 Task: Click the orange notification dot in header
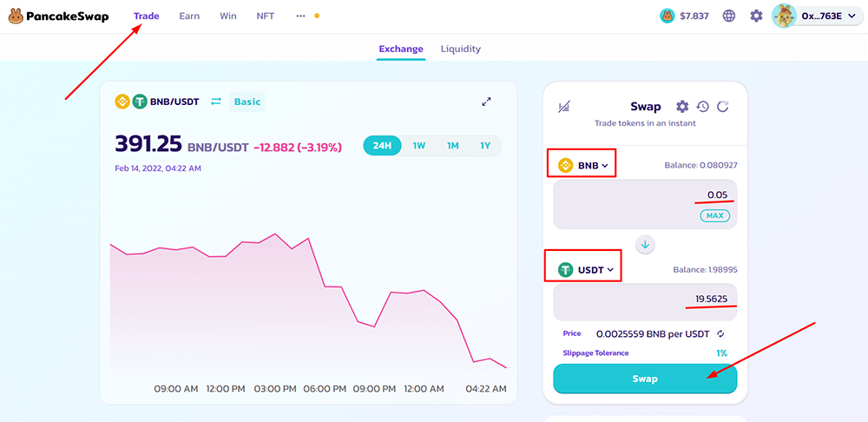317,16
